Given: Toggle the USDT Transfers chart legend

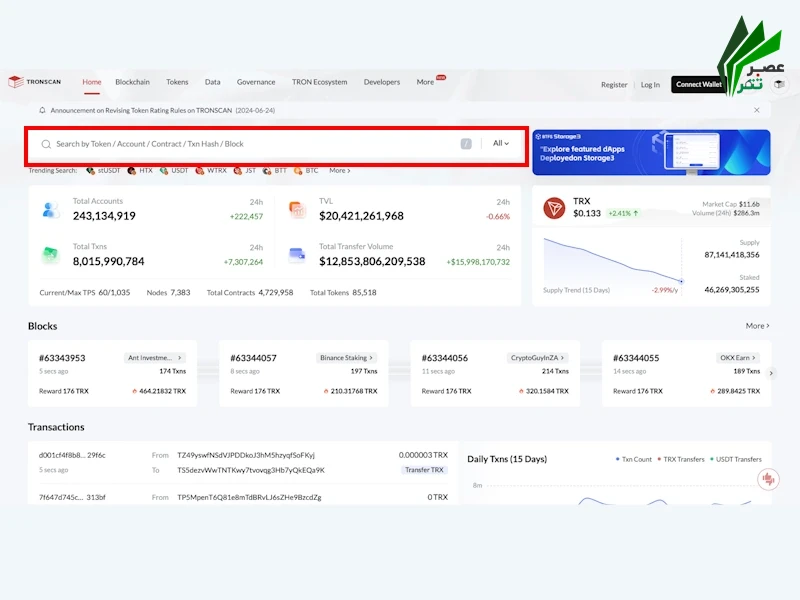Looking at the screenshot, I should click(x=736, y=459).
